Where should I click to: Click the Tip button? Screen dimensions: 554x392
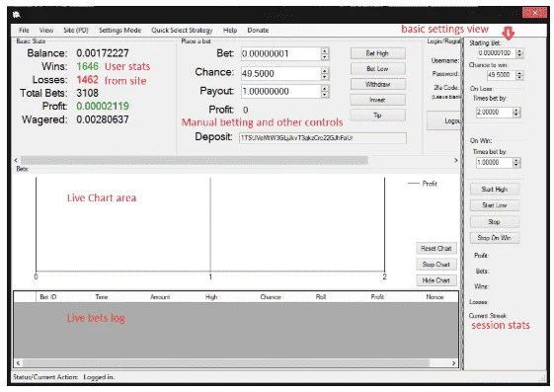377,116
